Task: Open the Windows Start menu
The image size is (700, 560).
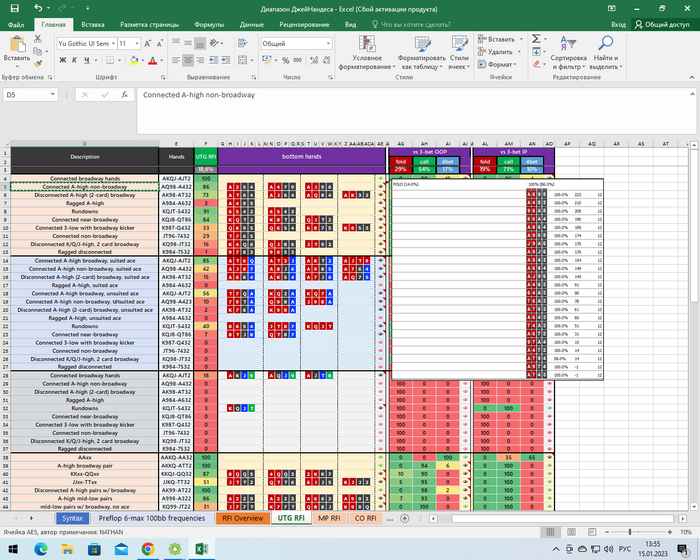Action: [x=13, y=549]
